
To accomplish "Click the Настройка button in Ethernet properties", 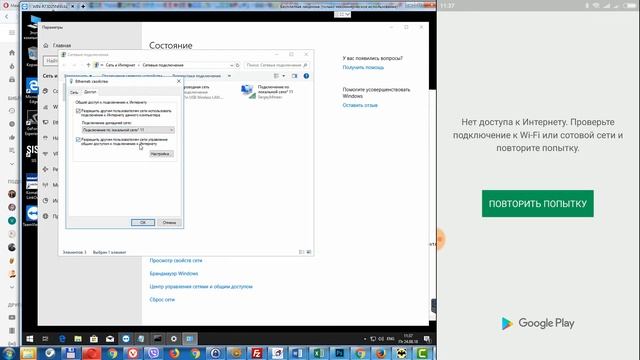I will 161,154.
